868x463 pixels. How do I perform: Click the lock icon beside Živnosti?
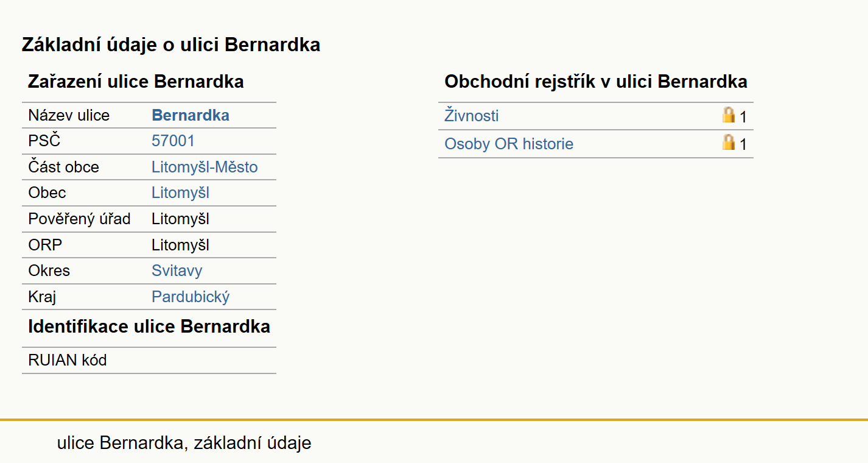728,115
